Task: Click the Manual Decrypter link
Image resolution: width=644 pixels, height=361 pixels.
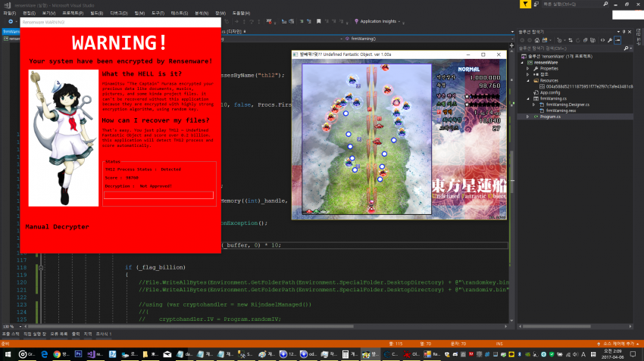Action: [57, 227]
